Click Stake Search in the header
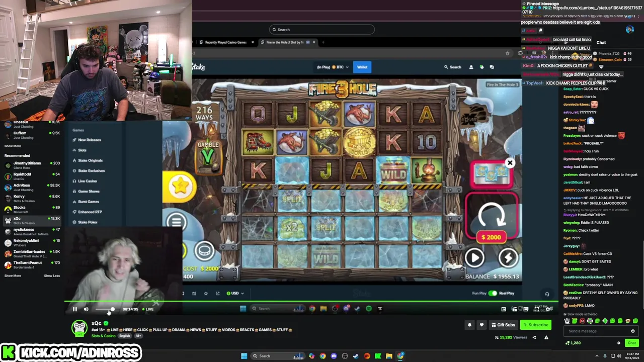This screenshot has width=644, height=362. pyautogui.click(x=452, y=67)
